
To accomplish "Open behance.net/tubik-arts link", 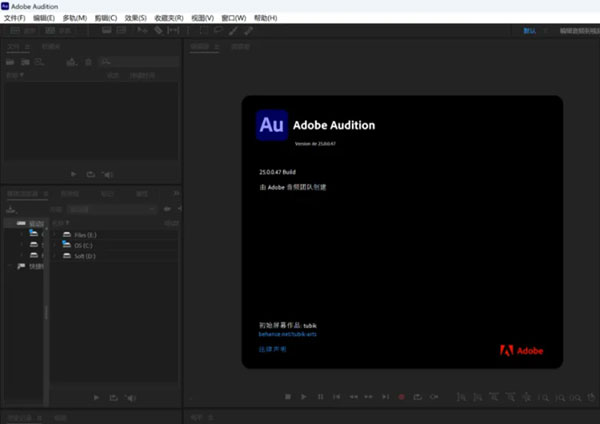I will (287, 334).
